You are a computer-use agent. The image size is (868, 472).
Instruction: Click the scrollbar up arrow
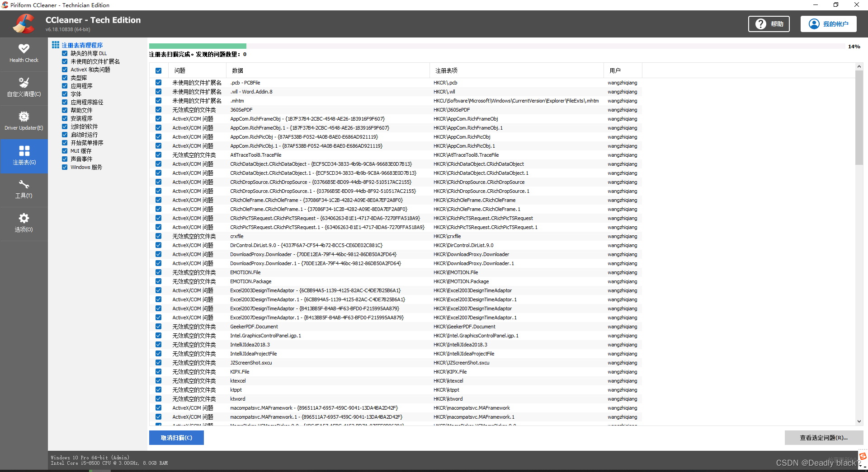point(859,67)
